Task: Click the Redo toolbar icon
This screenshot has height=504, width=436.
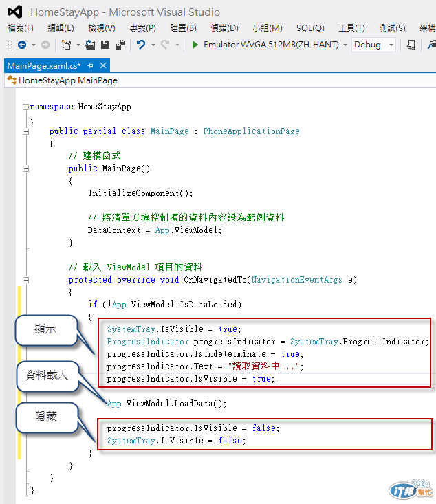Action: [x=165, y=45]
